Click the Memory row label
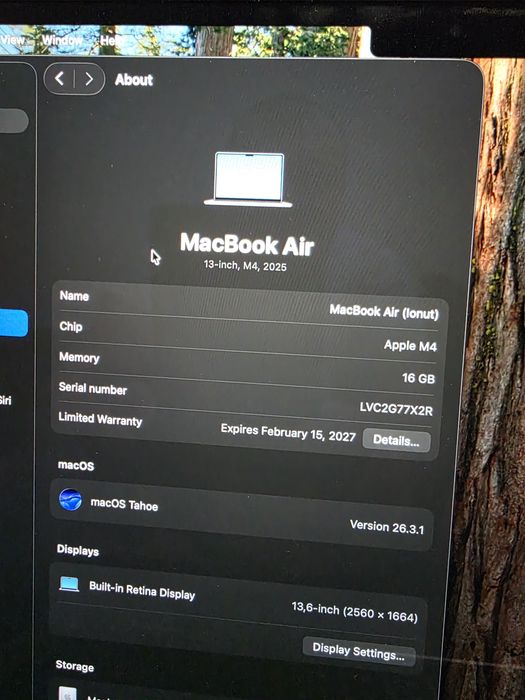Viewport: 525px width, 700px height. pos(79,357)
